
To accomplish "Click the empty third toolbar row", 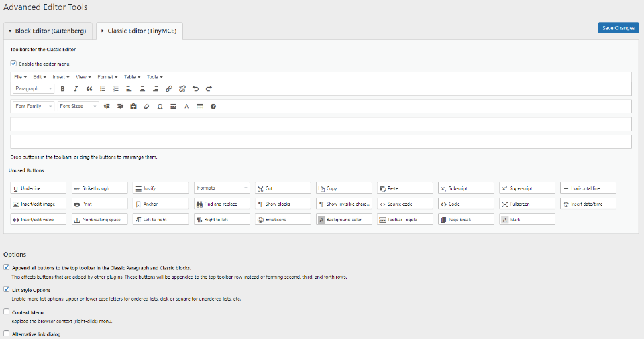I will [321, 125].
